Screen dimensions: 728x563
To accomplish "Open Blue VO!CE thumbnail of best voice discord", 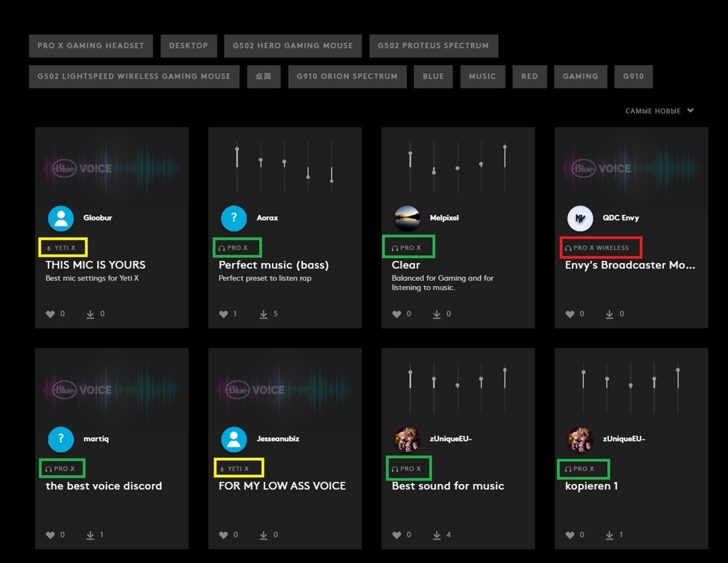I will coord(112,390).
